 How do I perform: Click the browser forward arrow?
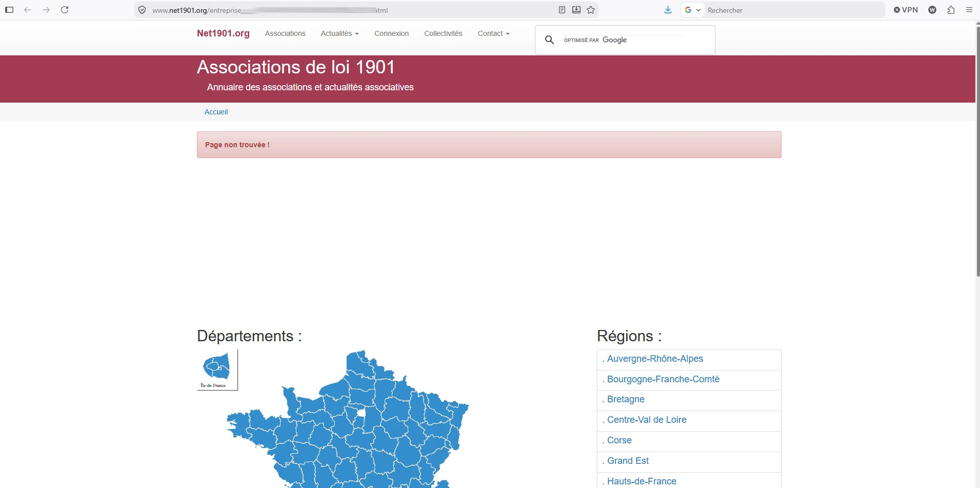point(46,10)
